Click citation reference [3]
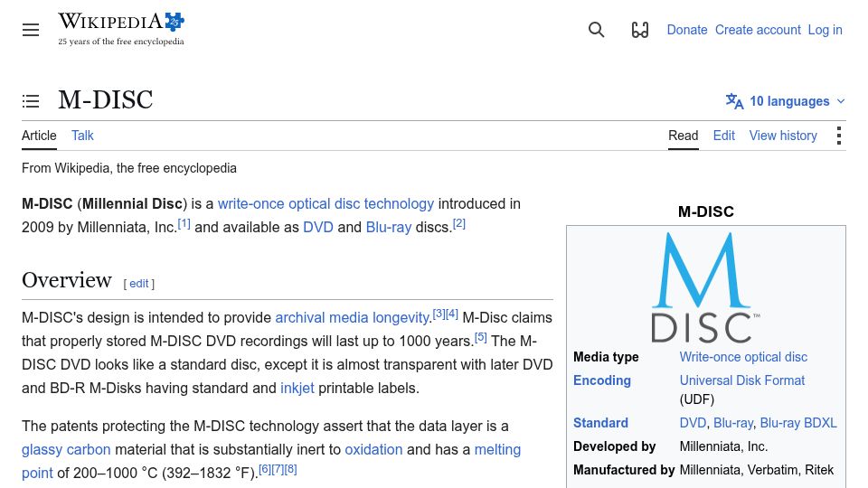This screenshot has height=488, width=868. [x=439, y=314]
